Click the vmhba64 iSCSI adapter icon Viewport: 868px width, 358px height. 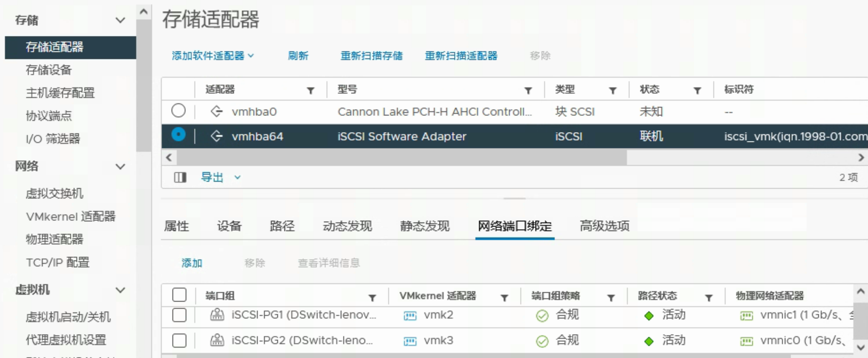tap(216, 136)
